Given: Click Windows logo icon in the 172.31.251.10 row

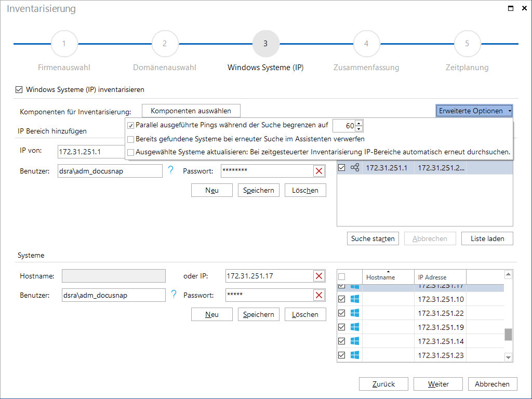Looking at the screenshot, I should coord(354,299).
